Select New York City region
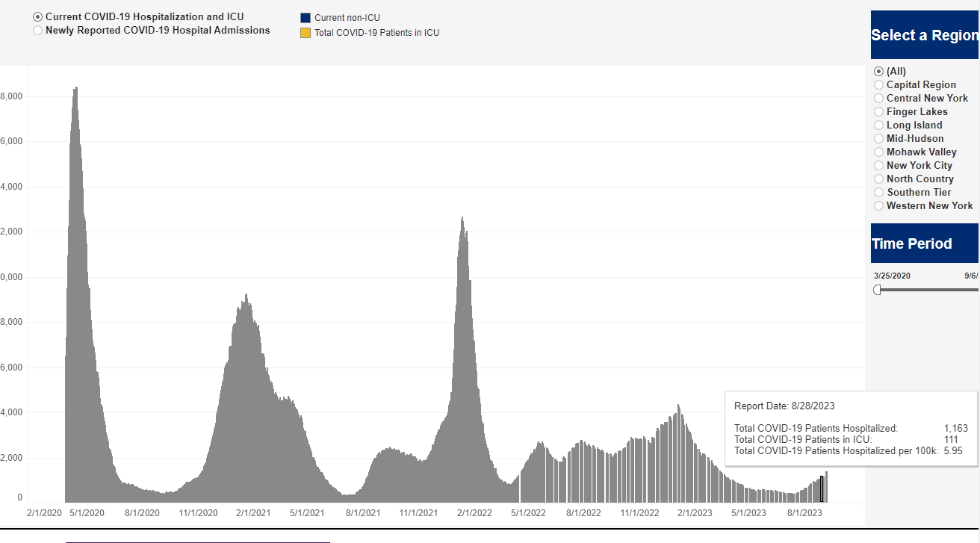Screen dimensions: 980x543 878,166
